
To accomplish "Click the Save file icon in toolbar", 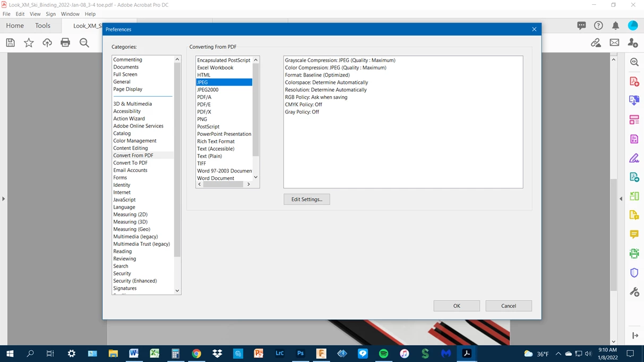I will (x=10, y=42).
